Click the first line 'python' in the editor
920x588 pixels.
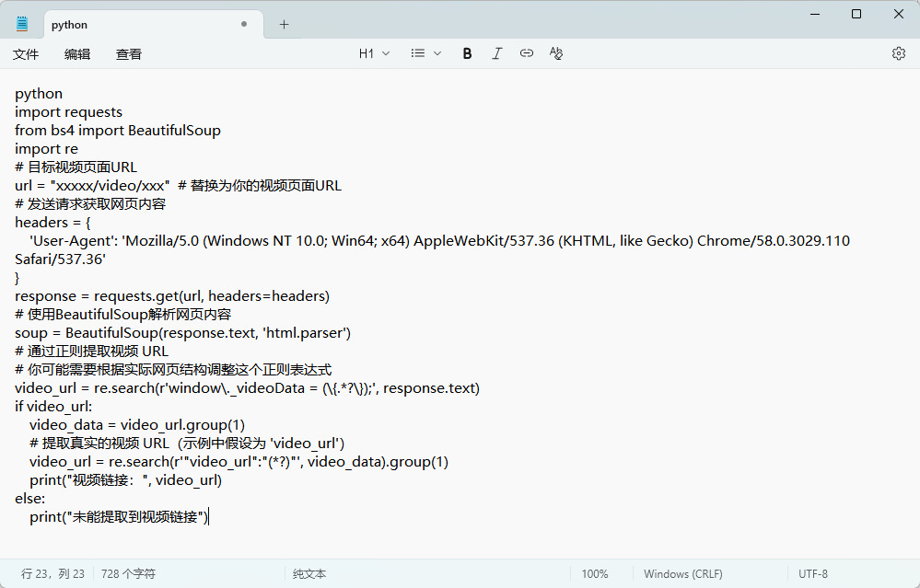tap(39, 94)
